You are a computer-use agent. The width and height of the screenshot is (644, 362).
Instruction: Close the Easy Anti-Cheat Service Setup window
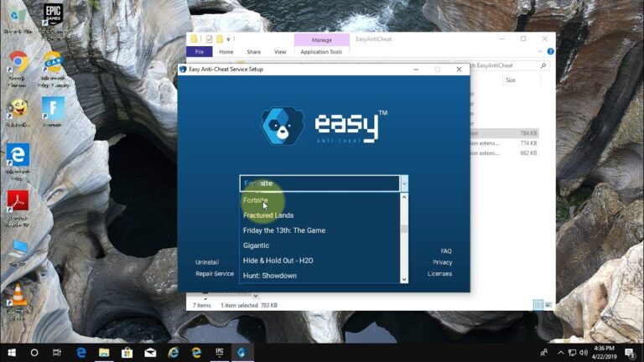[459, 70]
